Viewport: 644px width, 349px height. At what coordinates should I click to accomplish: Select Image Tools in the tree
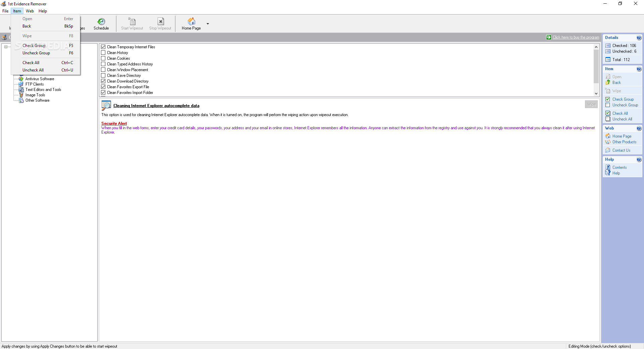pos(35,95)
